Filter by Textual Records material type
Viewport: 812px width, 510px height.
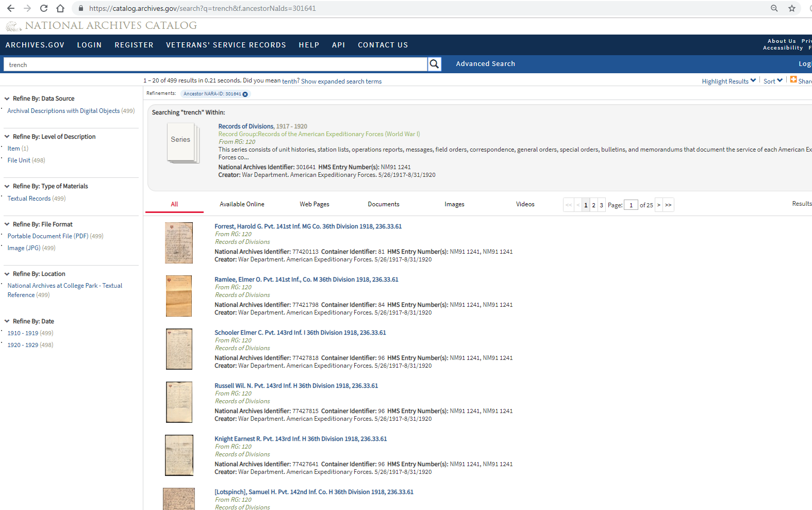[29, 199]
